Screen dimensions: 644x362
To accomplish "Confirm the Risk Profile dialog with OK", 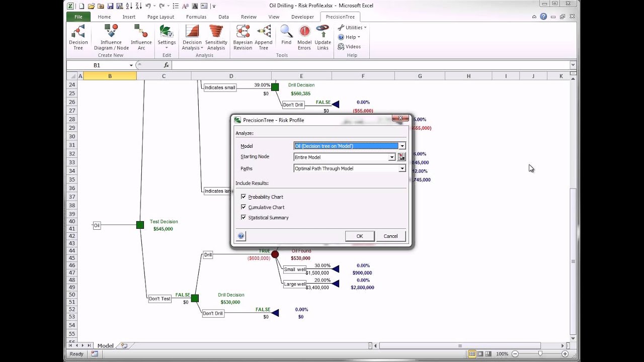I will click(360, 236).
